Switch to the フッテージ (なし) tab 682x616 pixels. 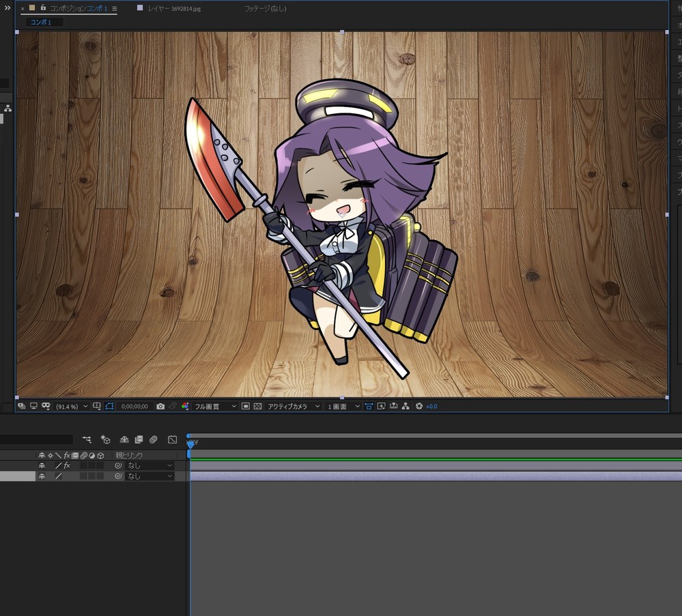[x=265, y=9]
